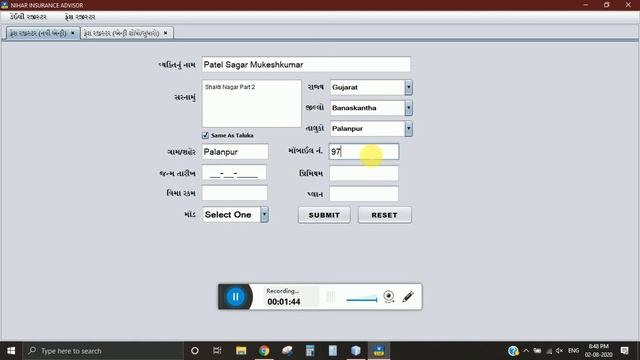Open webcam option in recorder bar
The image size is (640, 360).
click(389, 296)
